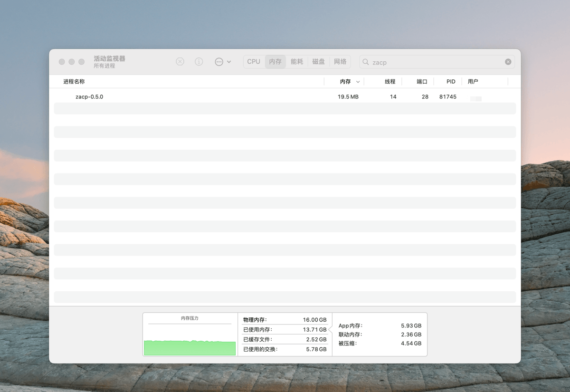This screenshot has height=392, width=570.
Task: Sort by the 线程 column header
Action: 390,82
